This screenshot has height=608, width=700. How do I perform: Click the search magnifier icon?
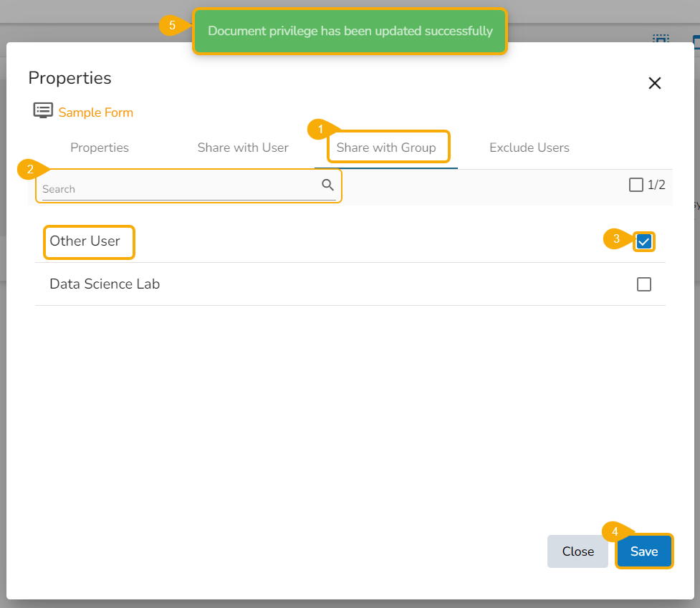[327, 185]
